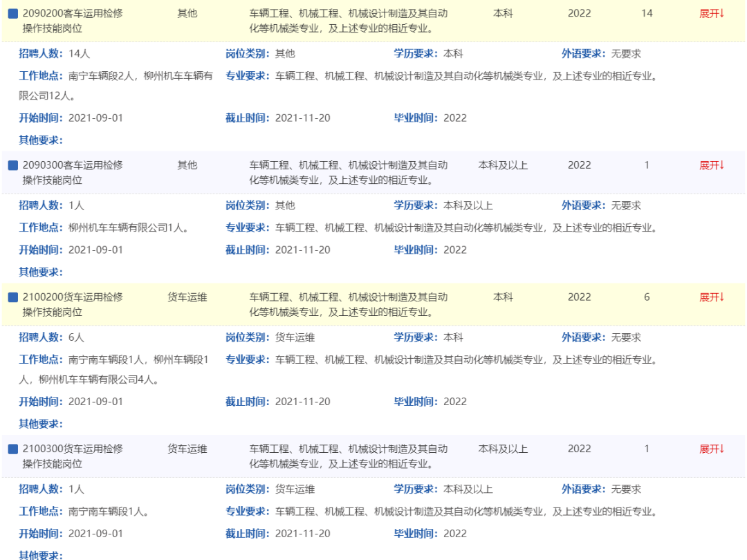The image size is (747, 560).
Task: Click 展开↓ for the 2100200 freight job
Action: click(712, 297)
